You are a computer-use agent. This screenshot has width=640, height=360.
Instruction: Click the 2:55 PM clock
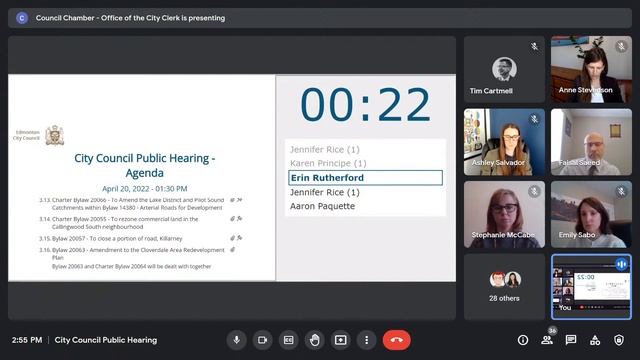coord(27,340)
